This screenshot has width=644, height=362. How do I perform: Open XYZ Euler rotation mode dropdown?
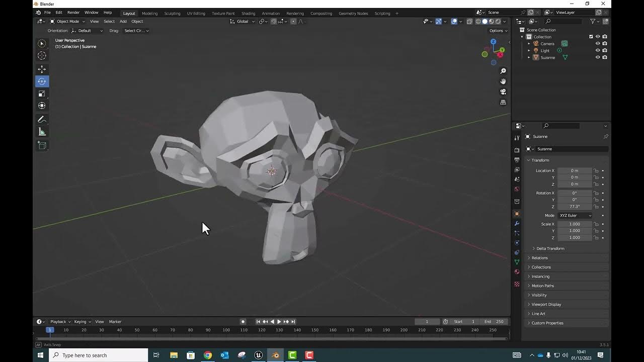click(x=575, y=215)
